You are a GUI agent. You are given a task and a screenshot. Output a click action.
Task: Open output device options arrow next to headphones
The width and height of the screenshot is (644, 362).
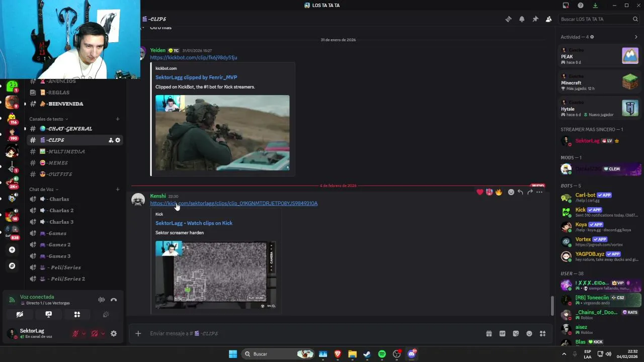(x=103, y=333)
